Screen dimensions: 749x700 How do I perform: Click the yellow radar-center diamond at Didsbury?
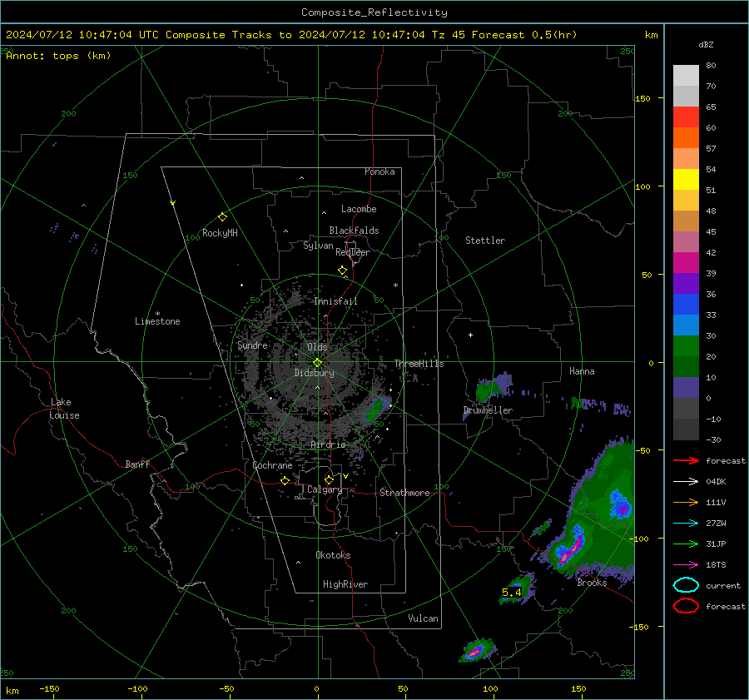click(x=317, y=363)
